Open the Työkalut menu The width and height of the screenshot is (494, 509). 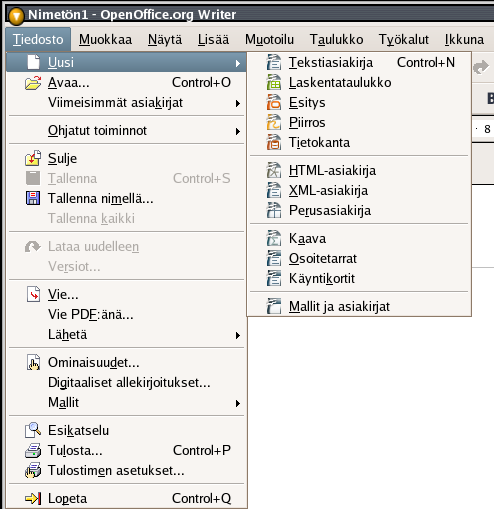pos(404,40)
